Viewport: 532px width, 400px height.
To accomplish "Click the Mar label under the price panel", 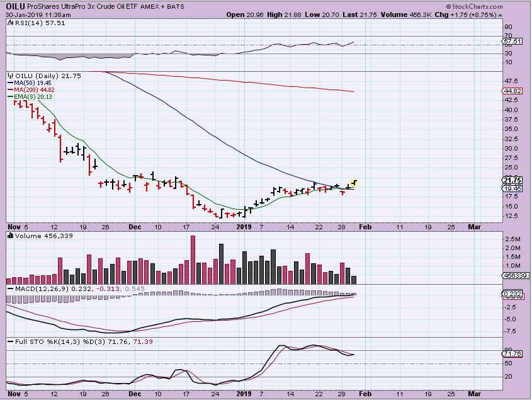I will click(x=474, y=227).
